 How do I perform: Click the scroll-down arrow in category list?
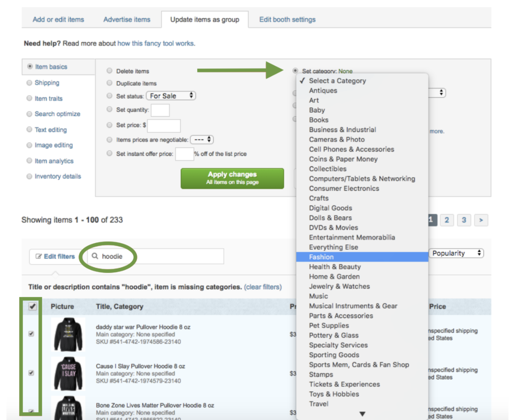[362, 414]
